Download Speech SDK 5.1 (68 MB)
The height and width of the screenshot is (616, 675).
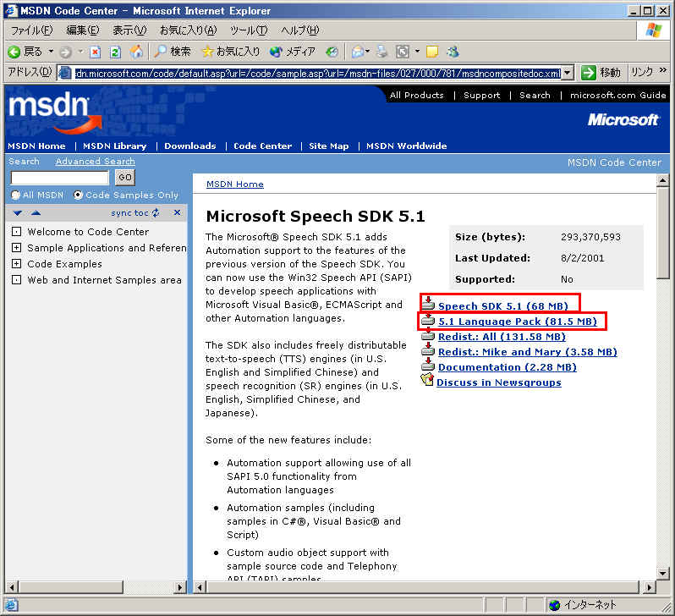pyautogui.click(x=502, y=306)
